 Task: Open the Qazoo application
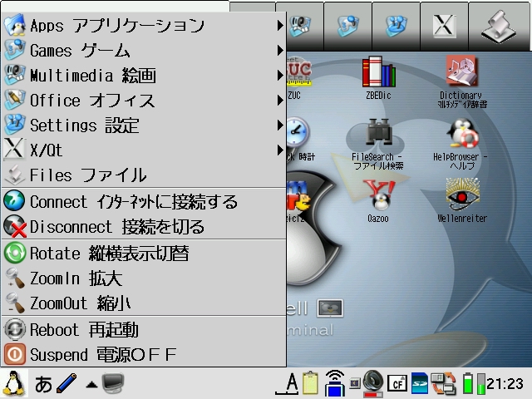click(x=378, y=198)
